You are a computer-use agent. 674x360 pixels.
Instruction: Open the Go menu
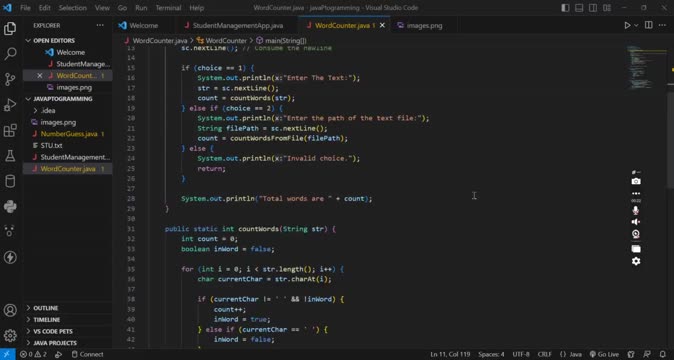click(122, 8)
